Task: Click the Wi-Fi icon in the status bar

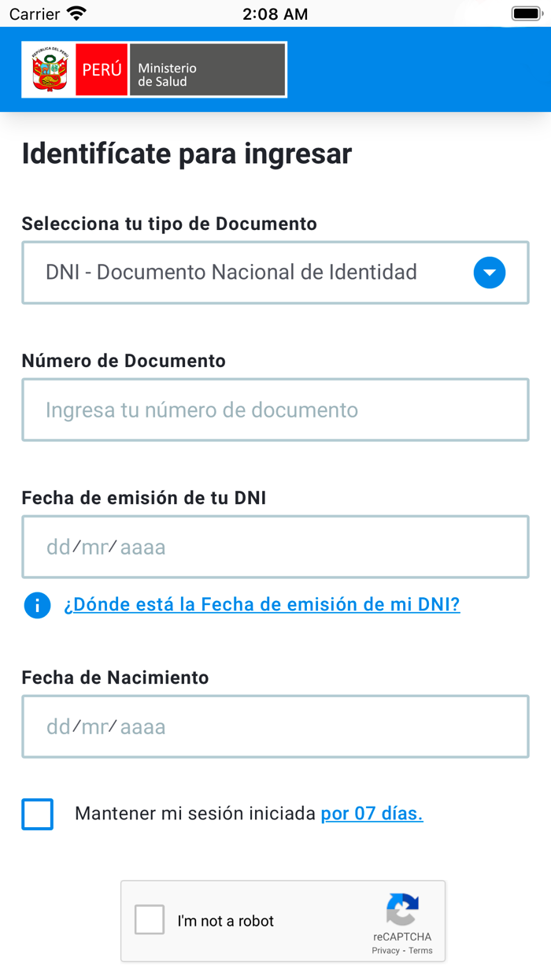Action: click(74, 13)
